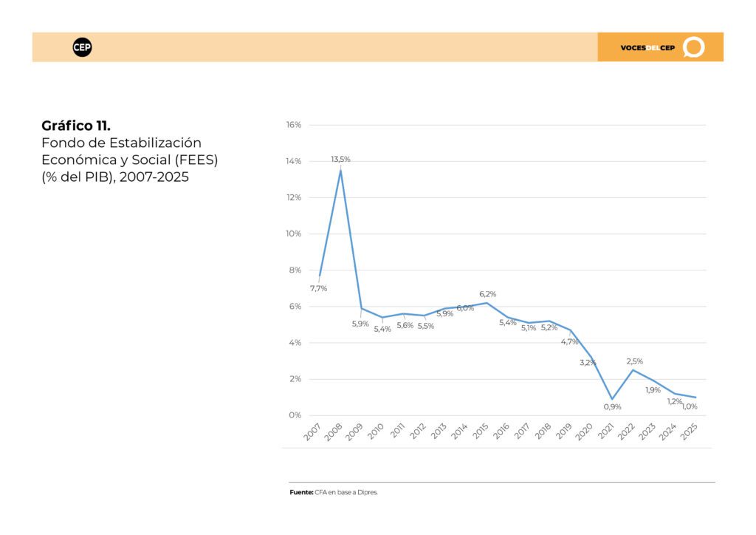Click the 4,7% data label for 2019

tap(569, 341)
